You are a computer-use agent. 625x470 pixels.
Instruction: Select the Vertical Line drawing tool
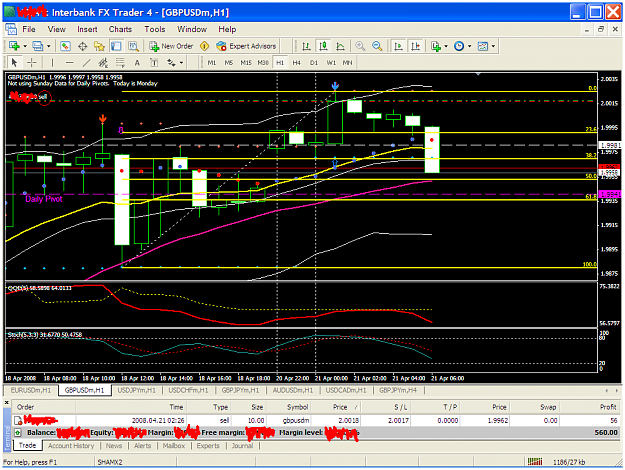[x=52, y=63]
